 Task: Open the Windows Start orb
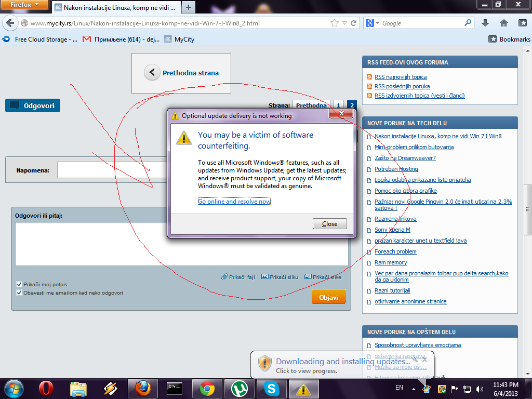pyautogui.click(x=14, y=389)
